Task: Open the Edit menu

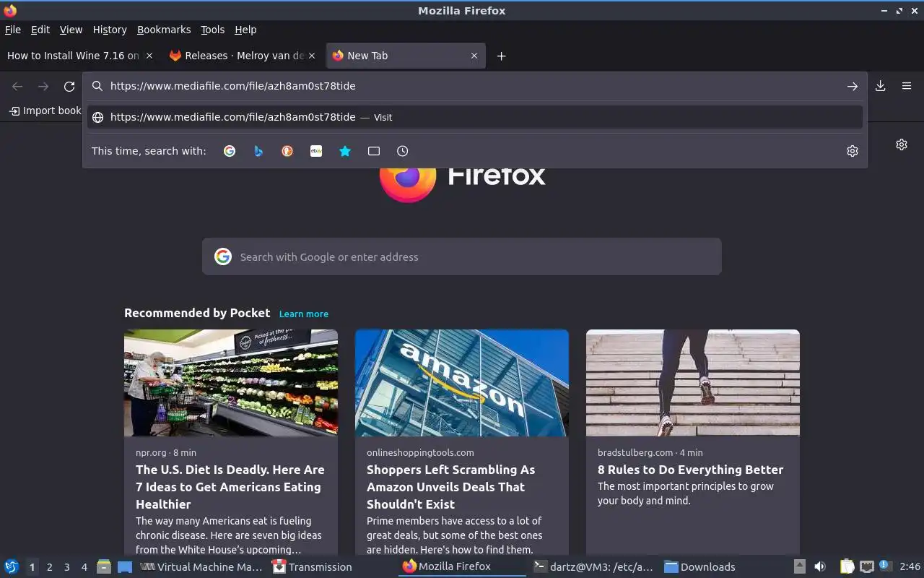Action: (40, 30)
